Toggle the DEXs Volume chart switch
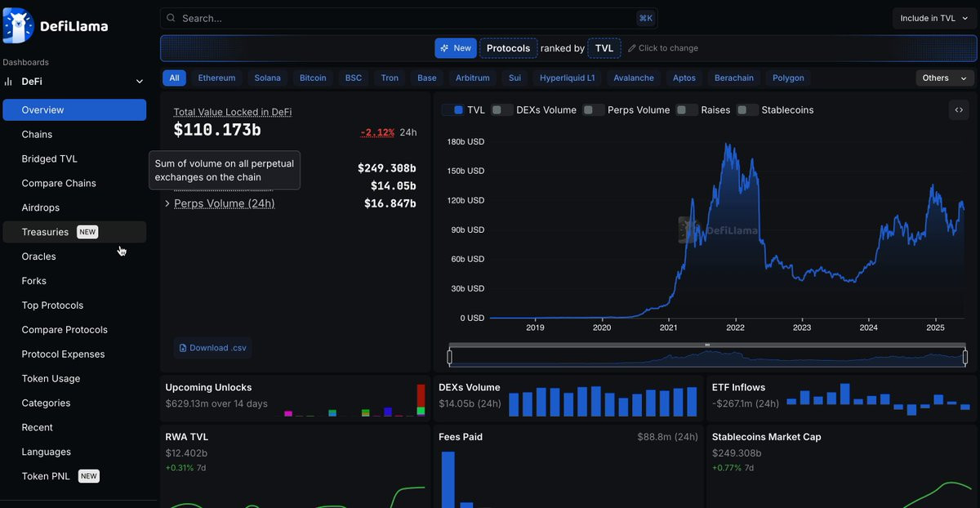The height and width of the screenshot is (508, 980). pos(501,110)
